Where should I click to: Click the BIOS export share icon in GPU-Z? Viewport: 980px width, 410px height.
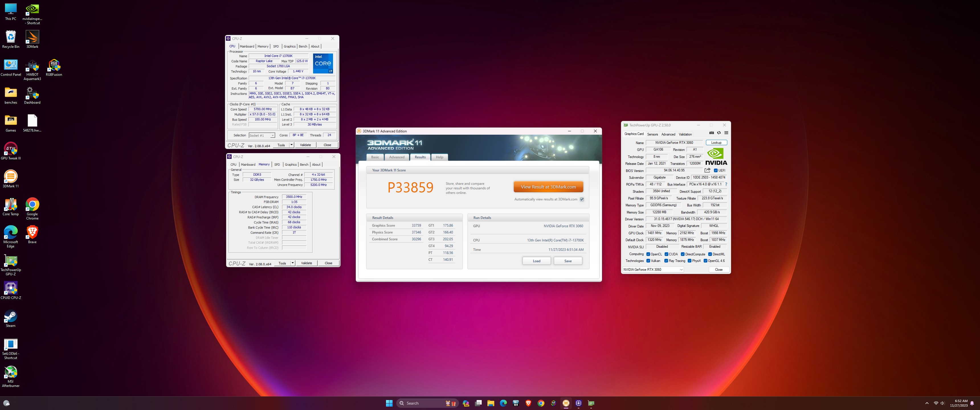707,170
